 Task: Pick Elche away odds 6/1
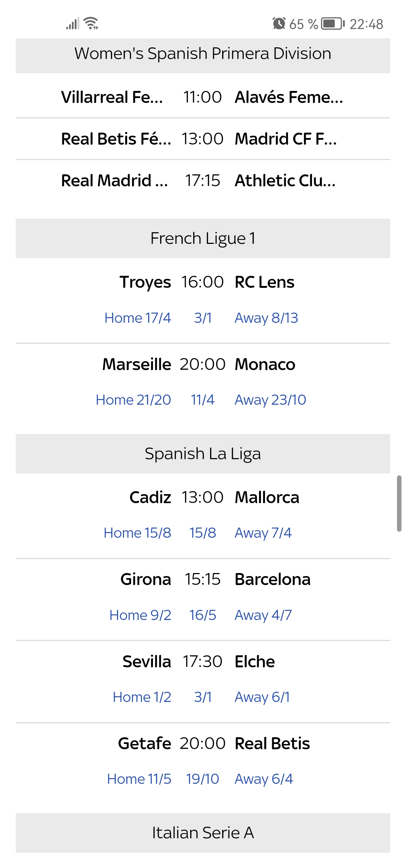click(x=262, y=697)
